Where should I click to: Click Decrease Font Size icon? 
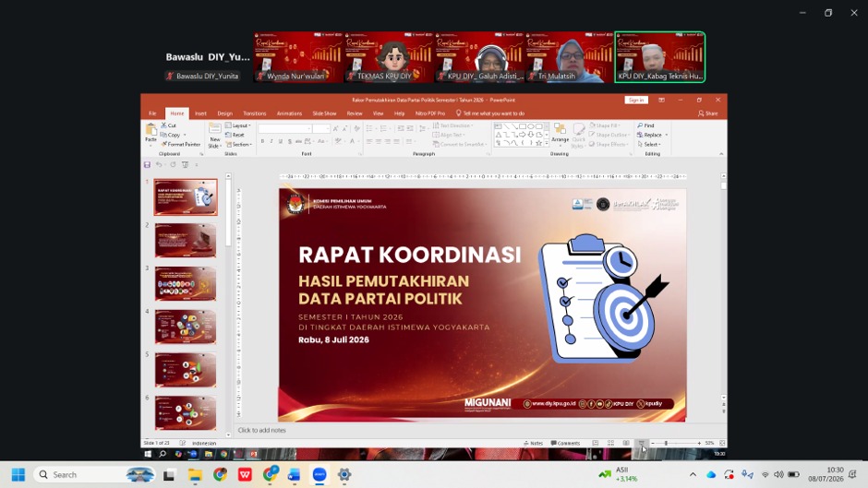coord(344,128)
